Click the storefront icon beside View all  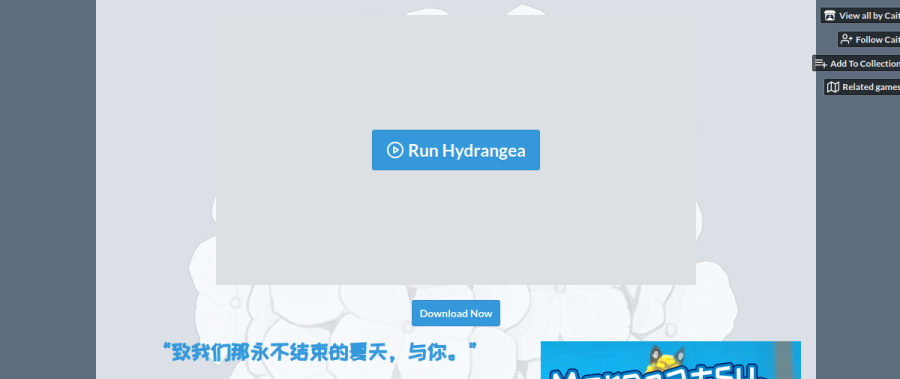coord(830,16)
